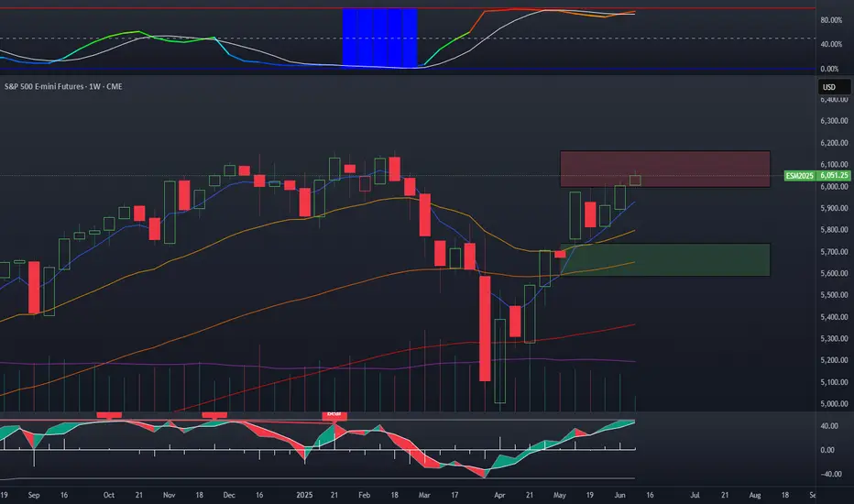Click the 5,300.00 price axis label
This screenshot has width=854, height=504.
835,338
